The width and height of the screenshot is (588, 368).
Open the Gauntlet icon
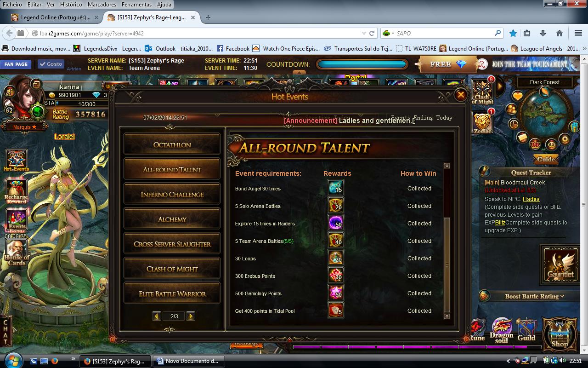coord(560,264)
